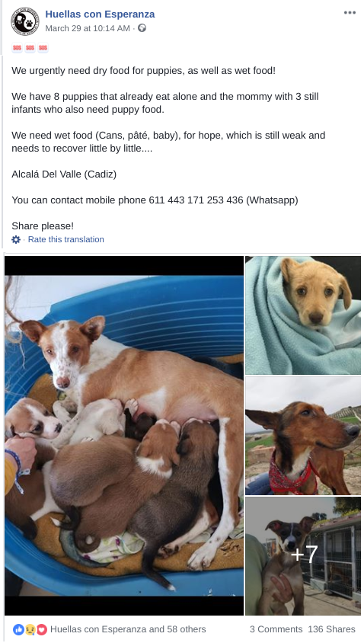Viewport: 364px width, 643px height.
Task: View the 3 Comments
Action: [x=276, y=629]
